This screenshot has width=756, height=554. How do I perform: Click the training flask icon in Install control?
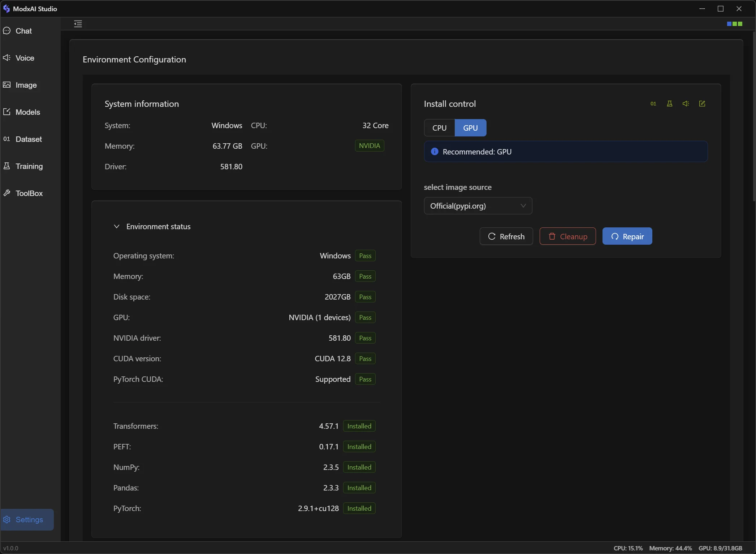pos(669,104)
